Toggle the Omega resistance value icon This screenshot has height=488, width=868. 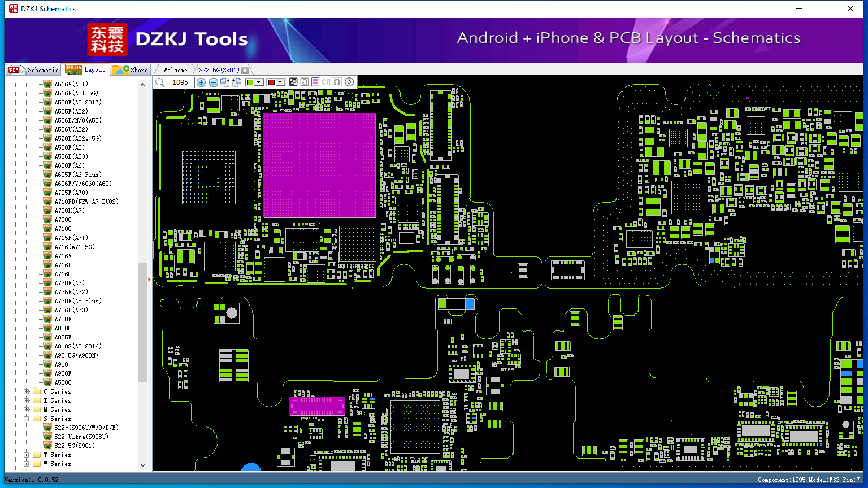tap(337, 82)
